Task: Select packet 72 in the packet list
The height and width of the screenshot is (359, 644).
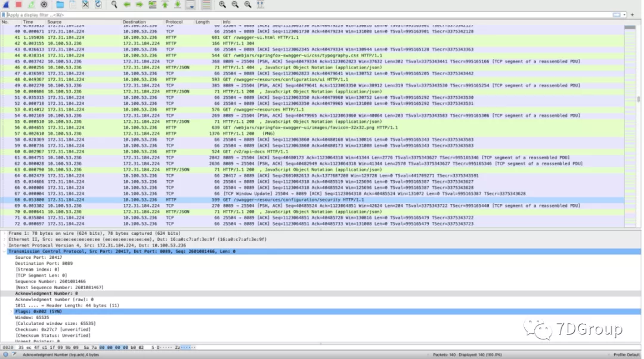Action: click(x=312, y=224)
